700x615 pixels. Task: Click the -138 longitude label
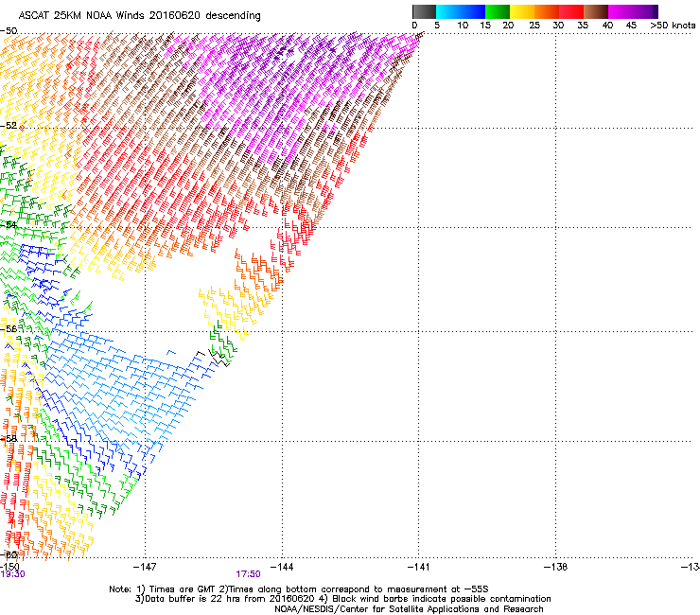[555, 567]
